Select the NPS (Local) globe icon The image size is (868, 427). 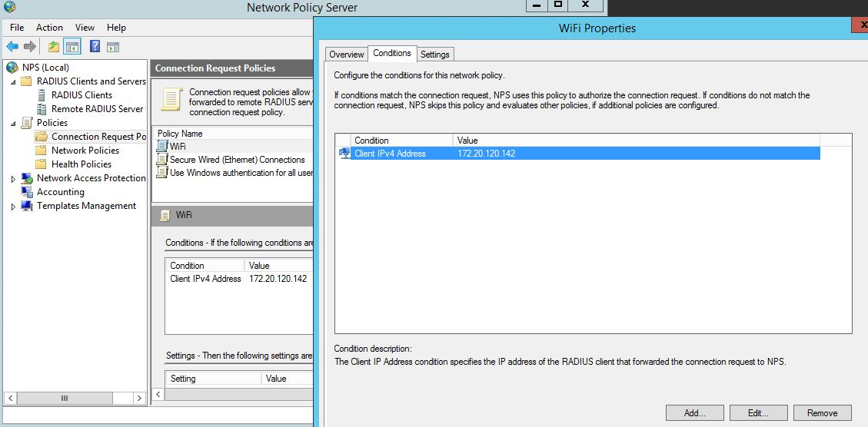click(x=12, y=68)
